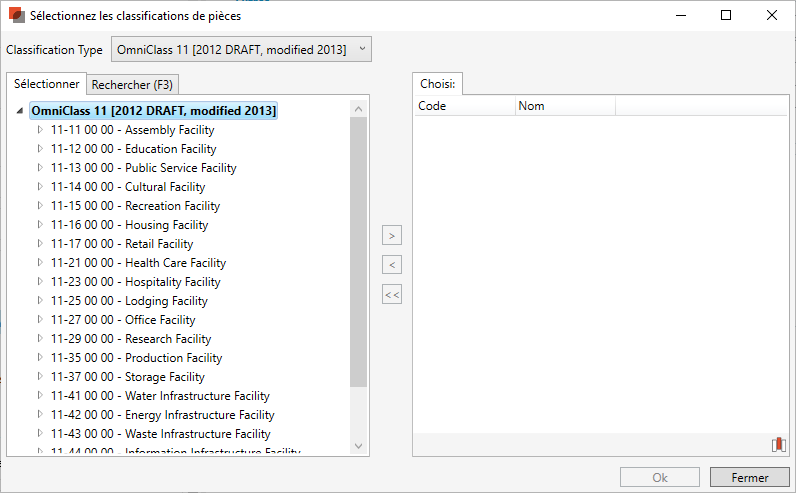Sort by the Code column header

(x=464, y=106)
